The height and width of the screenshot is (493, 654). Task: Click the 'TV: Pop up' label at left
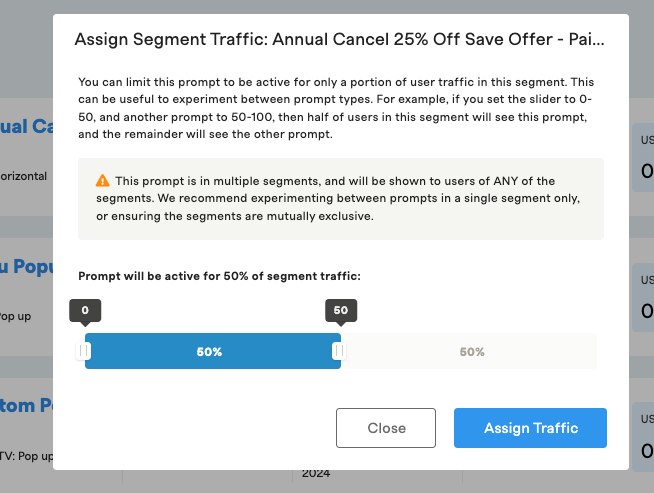[27, 456]
